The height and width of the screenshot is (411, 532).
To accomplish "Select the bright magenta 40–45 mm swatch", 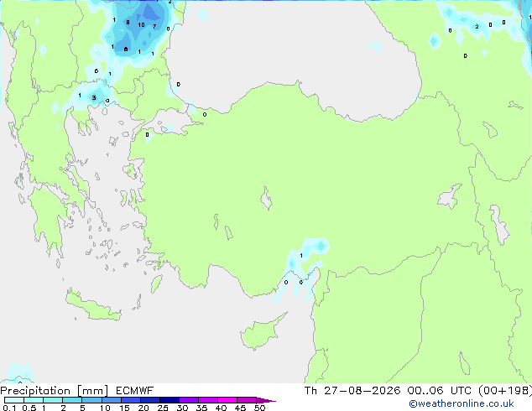I will coord(227,400).
